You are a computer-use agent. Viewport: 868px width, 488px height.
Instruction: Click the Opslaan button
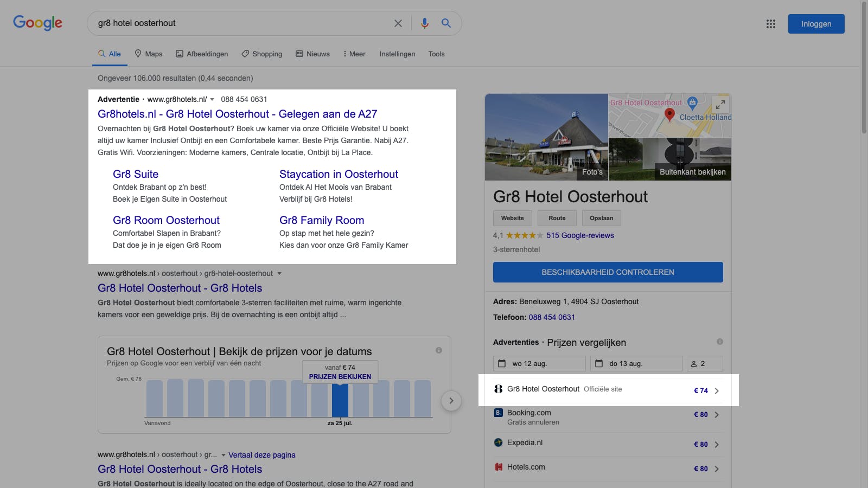(x=602, y=218)
